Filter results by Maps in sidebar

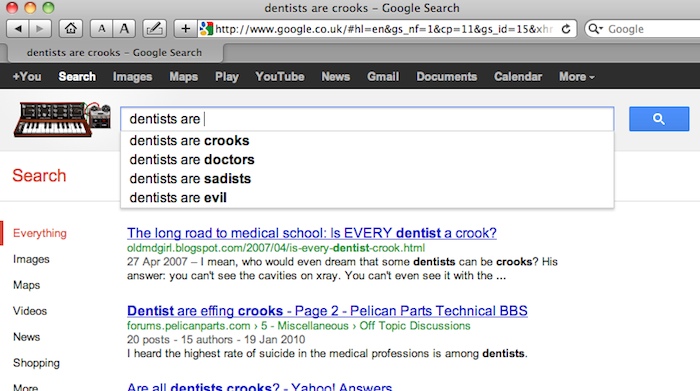point(26,285)
